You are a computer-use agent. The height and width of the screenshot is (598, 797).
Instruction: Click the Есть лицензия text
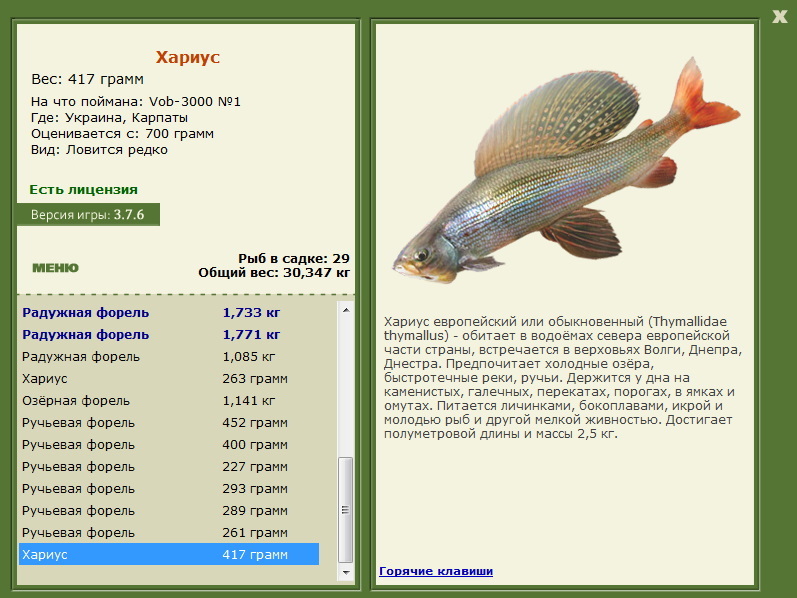pos(83,190)
